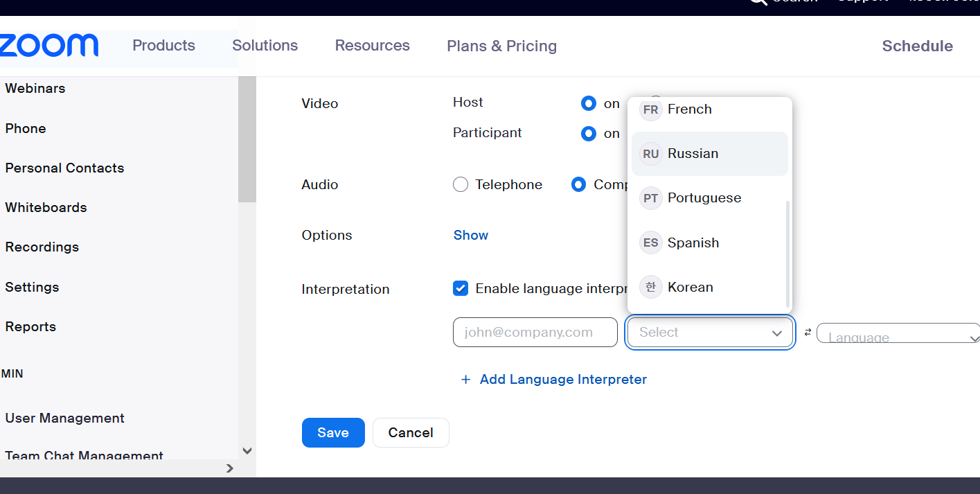Expand the sidebar with the arrow icon
The image size is (980, 494).
(230, 468)
